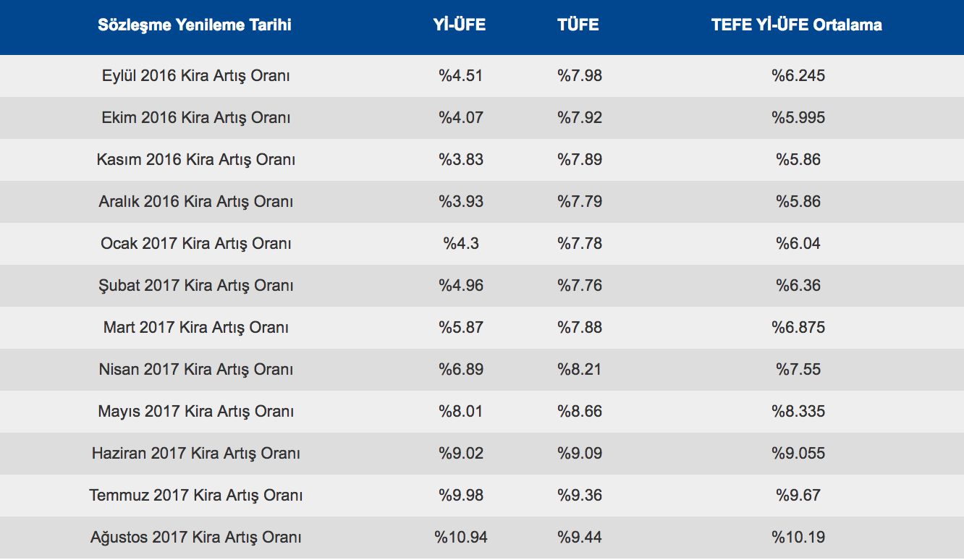This screenshot has height=560, width=964.
Task: Select the Temmuz 2017 Kira Artış Oranı row
Action: click(196, 496)
